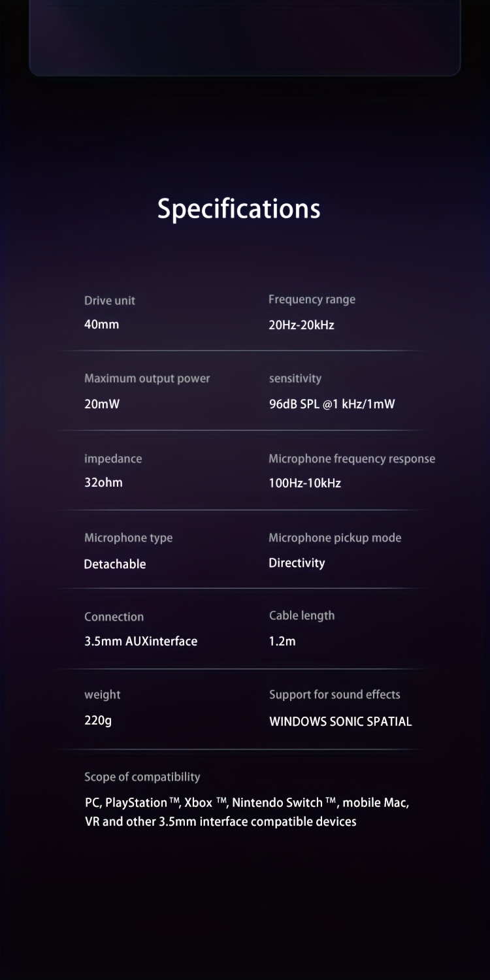Click the 1.2m cable length value
490x980 pixels.
[282, 641]
